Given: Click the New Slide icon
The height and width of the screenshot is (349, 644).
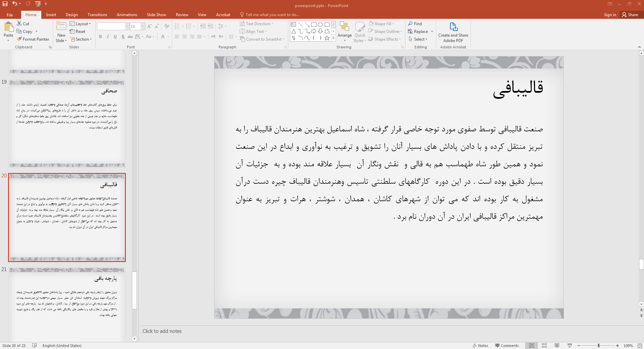Looking at the screenshot, I should [61, 27].
